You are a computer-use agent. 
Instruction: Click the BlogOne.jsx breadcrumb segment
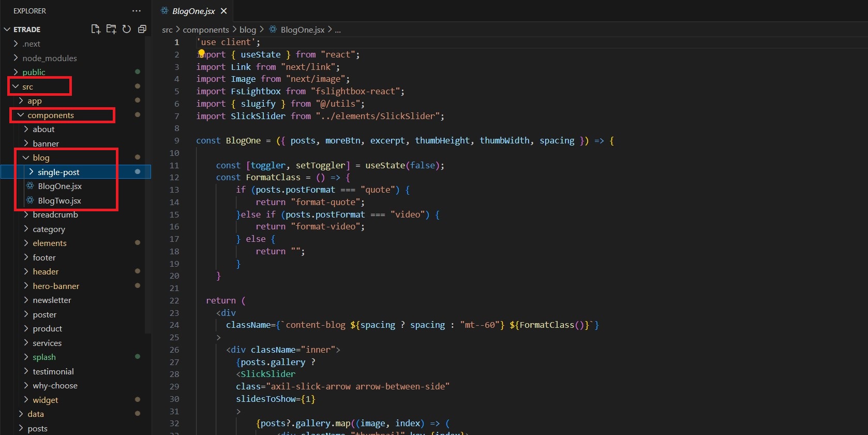point(303,30)
